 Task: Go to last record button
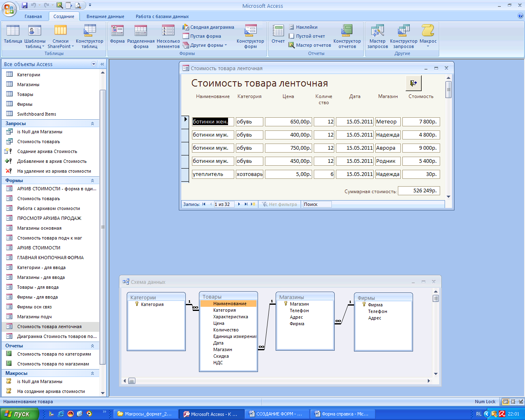point(246,204)
